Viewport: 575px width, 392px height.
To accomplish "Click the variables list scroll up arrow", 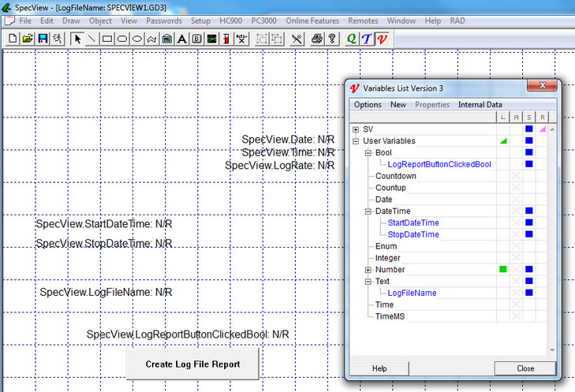I will [x=552, y=129].
